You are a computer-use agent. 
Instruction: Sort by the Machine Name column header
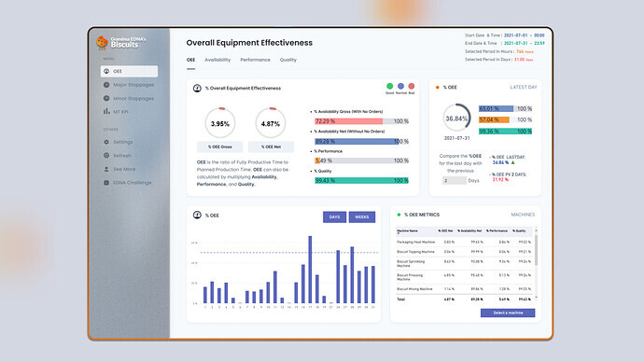[x=407, y=230]
